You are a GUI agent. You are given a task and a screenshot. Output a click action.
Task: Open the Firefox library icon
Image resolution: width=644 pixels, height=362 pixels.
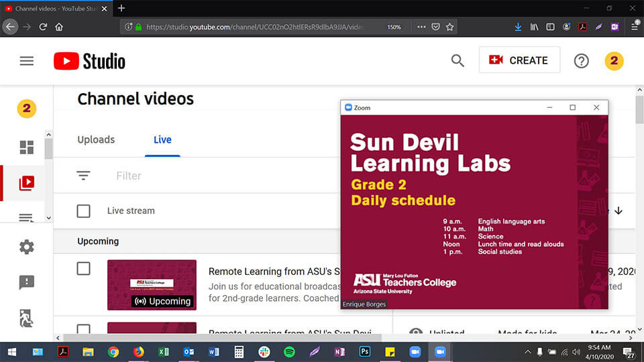[535, 27]
